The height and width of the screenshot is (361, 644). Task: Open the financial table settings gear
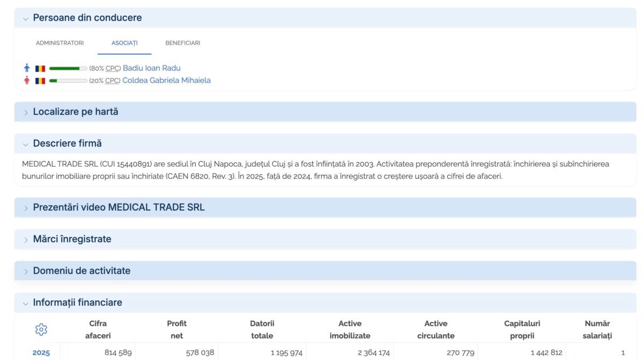41,329
